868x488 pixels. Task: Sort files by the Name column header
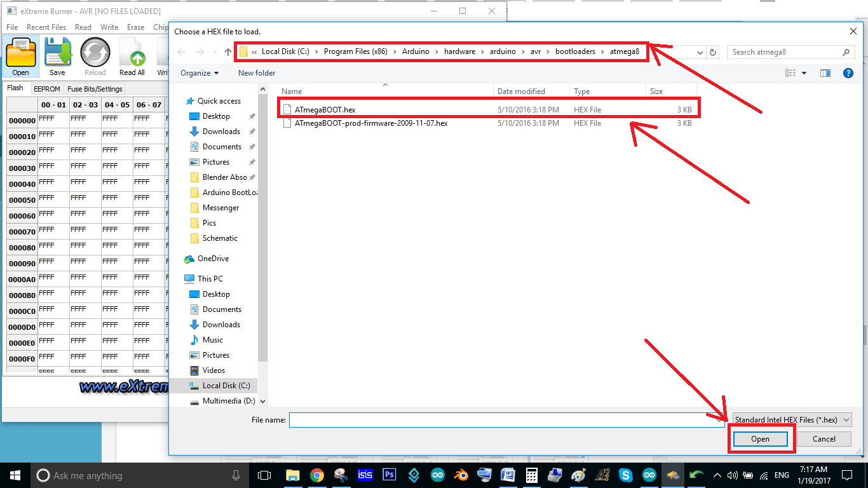(384, 91)
